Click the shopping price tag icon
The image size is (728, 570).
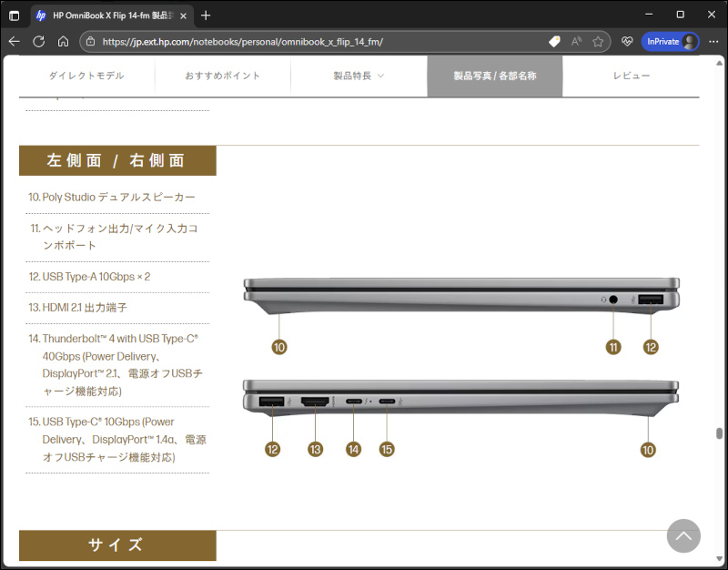point(554,41)
